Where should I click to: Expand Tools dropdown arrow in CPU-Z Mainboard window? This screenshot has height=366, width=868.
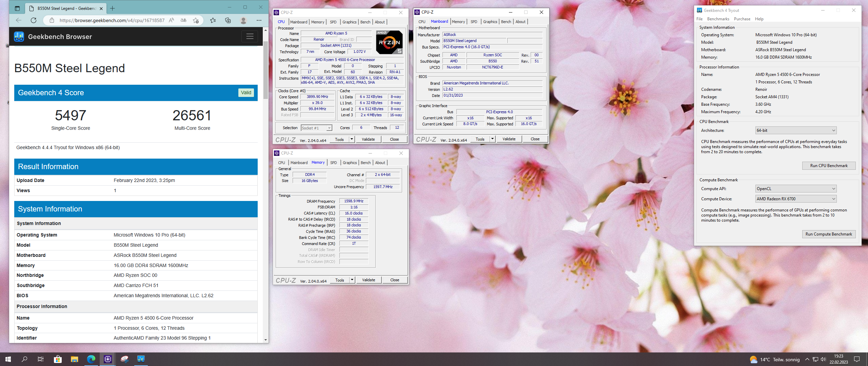point(492,139)
